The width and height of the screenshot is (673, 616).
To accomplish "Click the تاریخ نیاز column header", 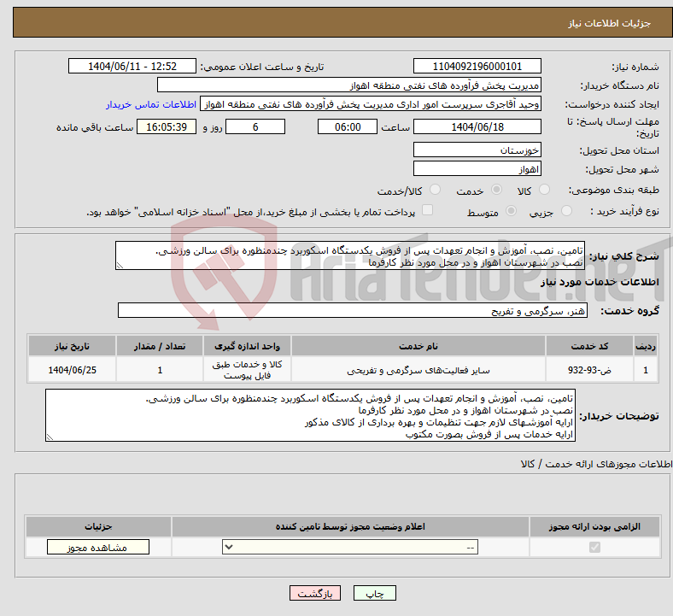I will coord(72,346).
